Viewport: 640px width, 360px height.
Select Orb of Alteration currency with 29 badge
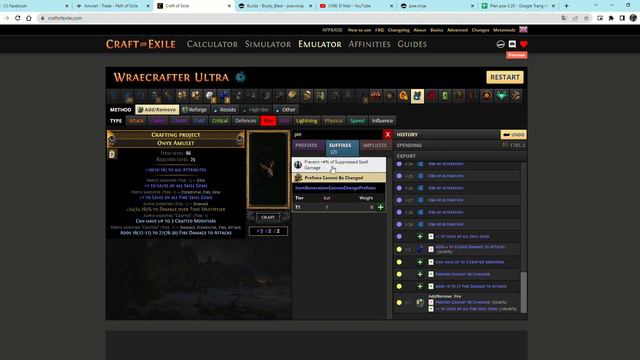click(x=128, y=96)
